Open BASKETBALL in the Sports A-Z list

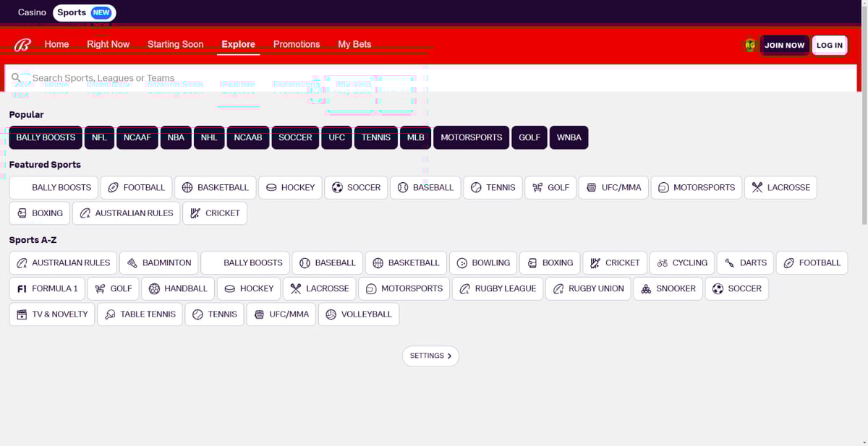(406, 263)
